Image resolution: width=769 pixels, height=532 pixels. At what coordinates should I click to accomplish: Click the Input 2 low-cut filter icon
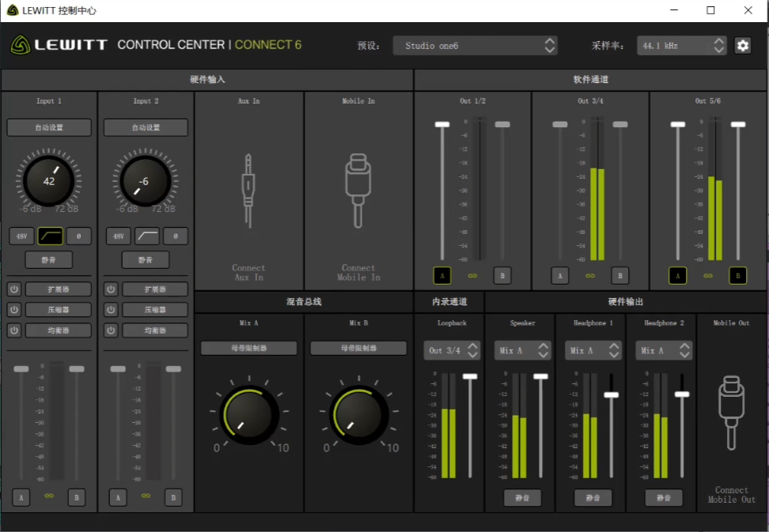pos(146,236)
